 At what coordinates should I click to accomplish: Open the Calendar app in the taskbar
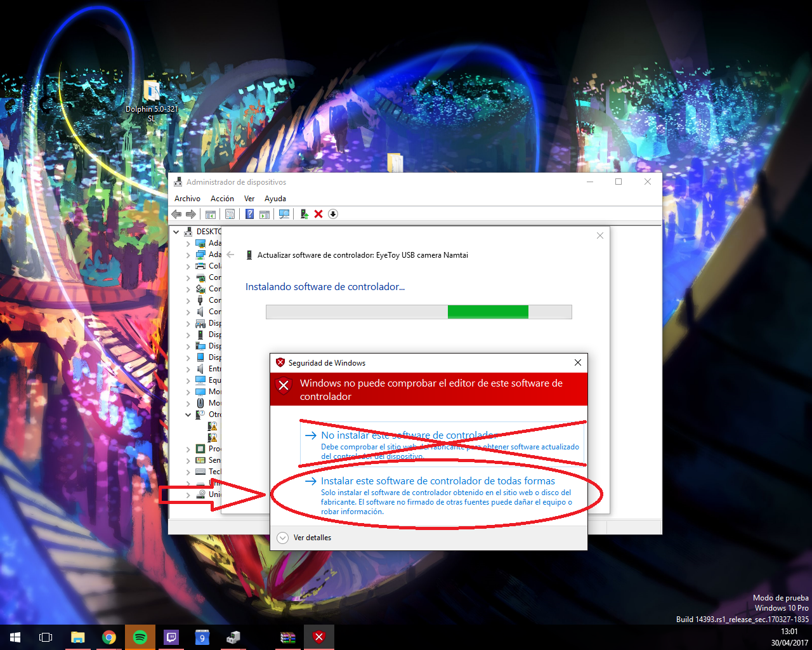pyautogui.click(x=202, y=637)
